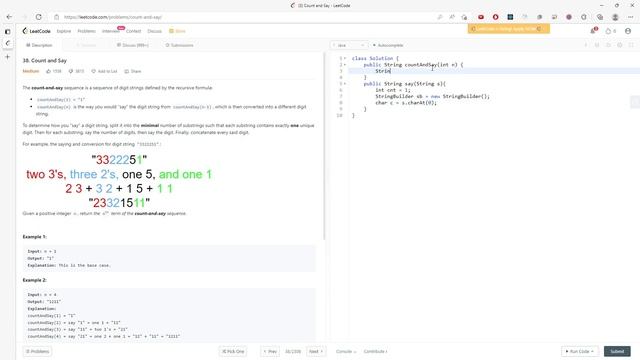Viewport: 640px width, 360px height.
Task: Collapse the code fold arrow on line 1
Action: point(345,58)
